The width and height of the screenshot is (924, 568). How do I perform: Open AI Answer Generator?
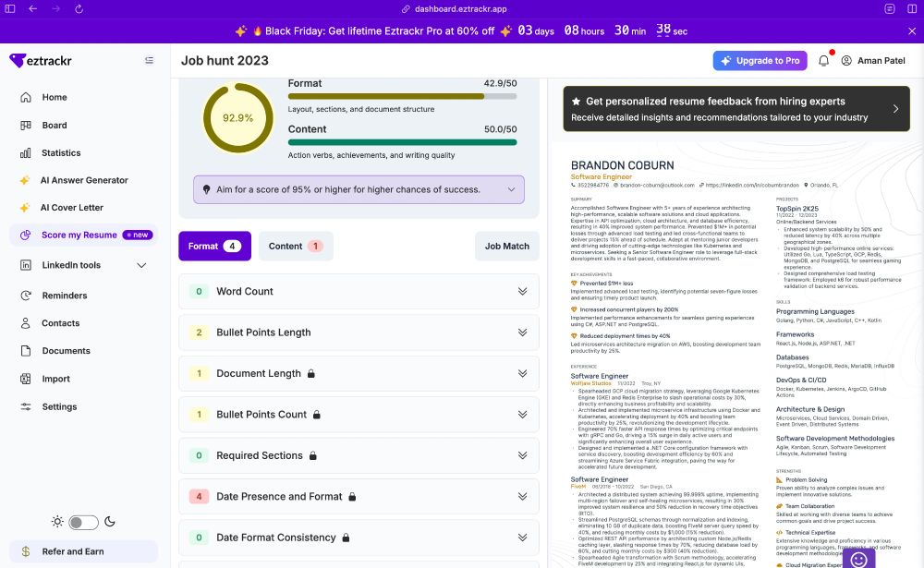[x=84, y=180]
